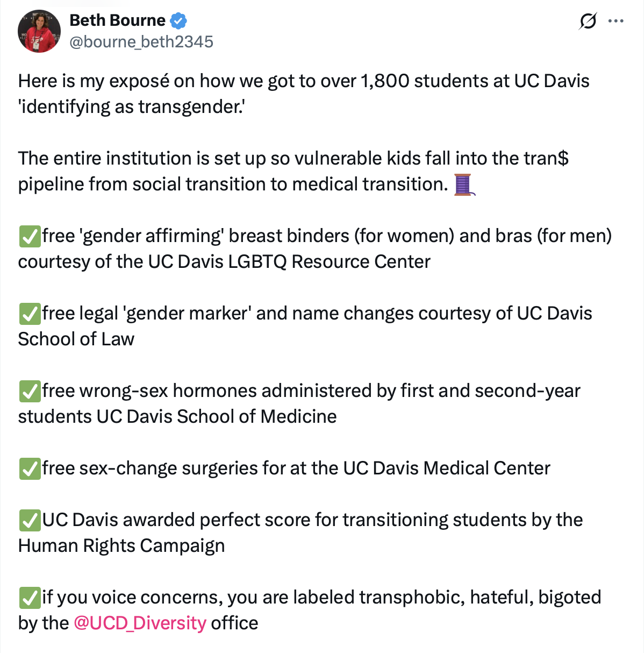Open the @bourne_beth2345 handle
Viewport: 644px width, 653px height.
point(141,41)
